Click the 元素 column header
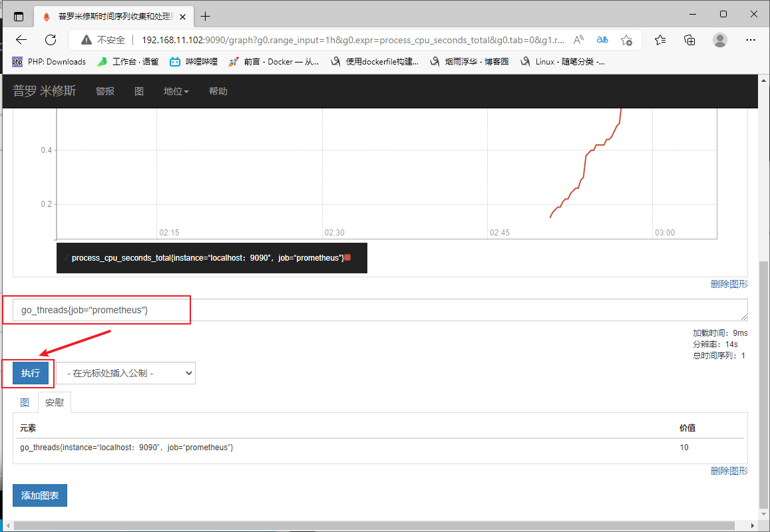Image resolution: width=770 pixels, height=532 pixels. pos(28,428)
